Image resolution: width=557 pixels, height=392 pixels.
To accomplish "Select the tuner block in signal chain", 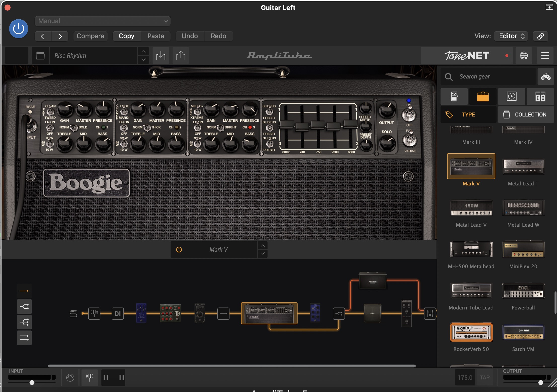I will point(94,313).
